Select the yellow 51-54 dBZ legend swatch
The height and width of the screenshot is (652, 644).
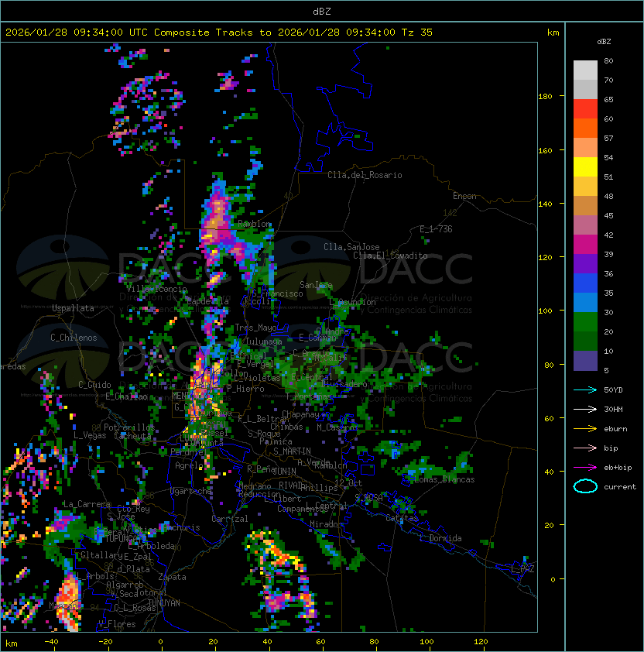pos(585,167)
